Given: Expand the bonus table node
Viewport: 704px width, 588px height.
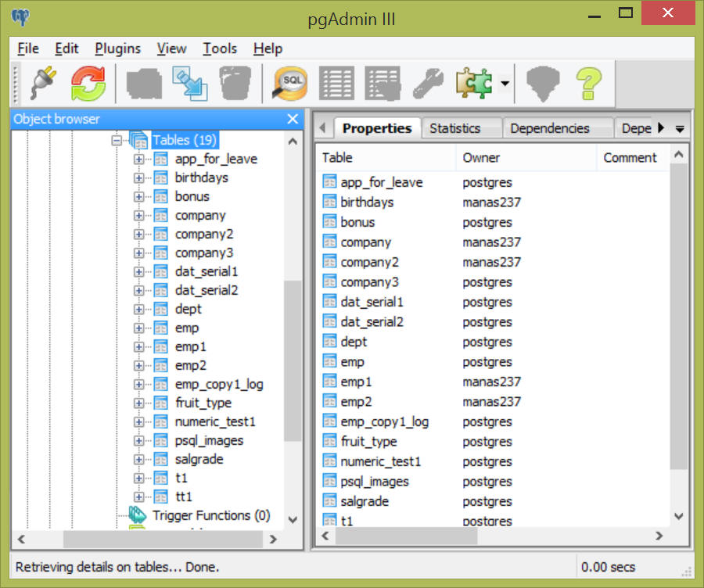Looking at the screenshot, I should (x=138, y=197).
